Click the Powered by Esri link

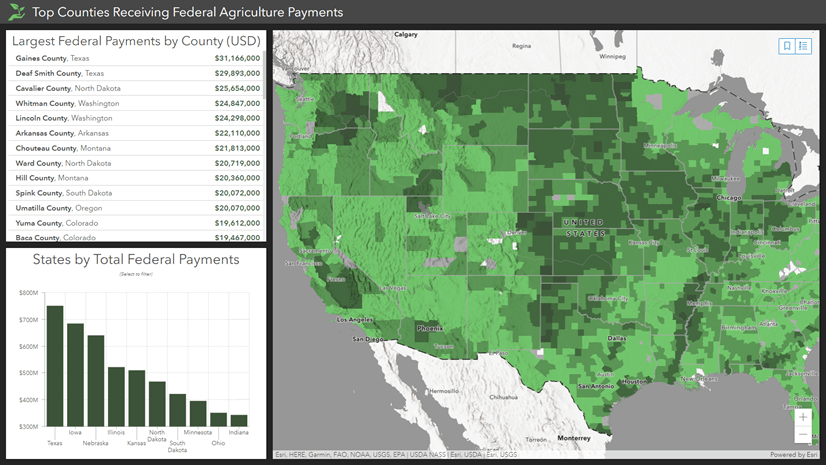point(794,454)
